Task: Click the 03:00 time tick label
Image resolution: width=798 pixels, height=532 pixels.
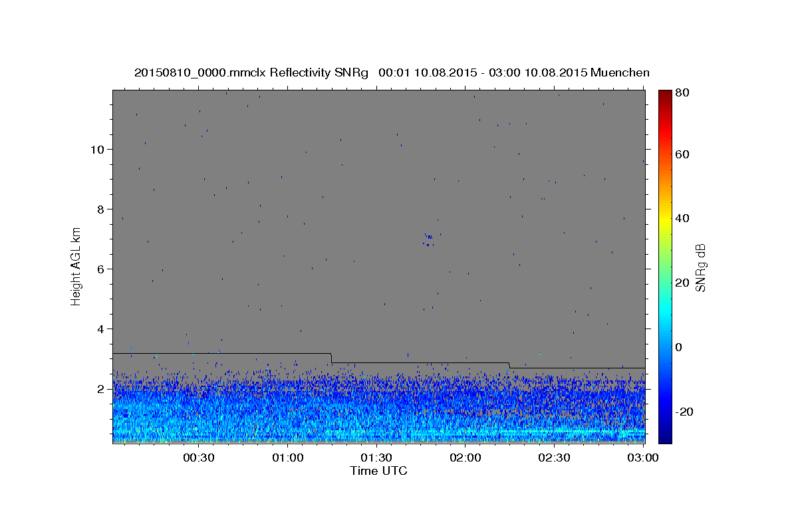Action: pyautogui.click(x=644, y=458)
